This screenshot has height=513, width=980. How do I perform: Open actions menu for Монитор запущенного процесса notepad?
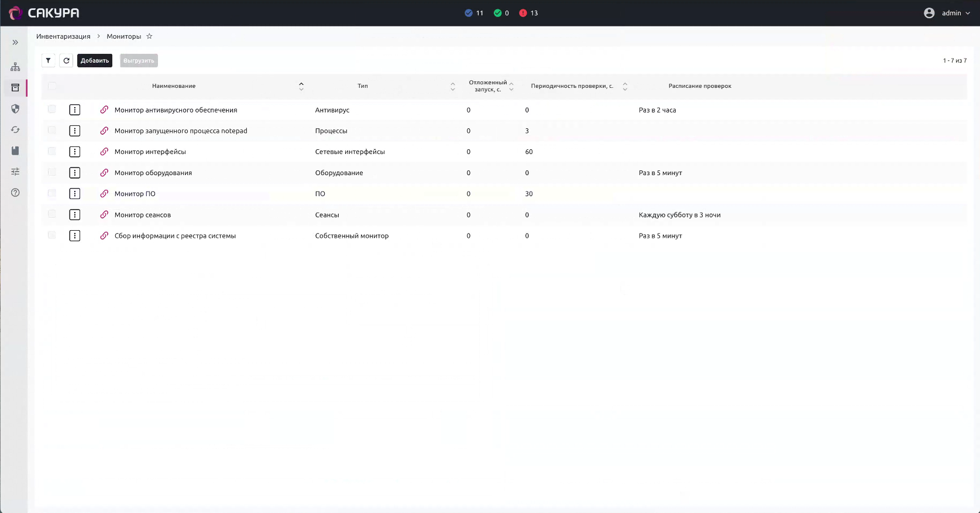[x=75, y=131]
